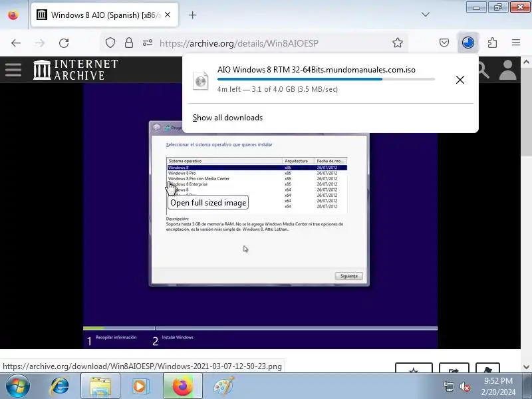This screenshot has height=399, width=532.
Task: Go to Internet Archive home logo
Action: click(75, 70)
